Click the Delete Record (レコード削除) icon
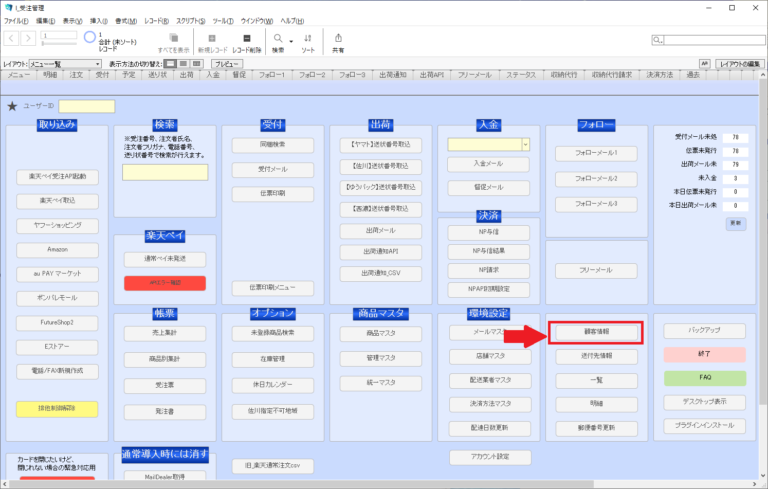 [247, 37]
